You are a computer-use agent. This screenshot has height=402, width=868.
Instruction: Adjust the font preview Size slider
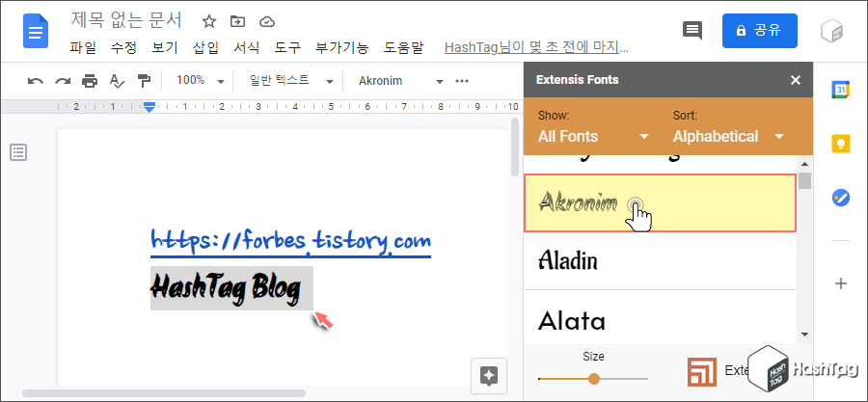[593, 379]
